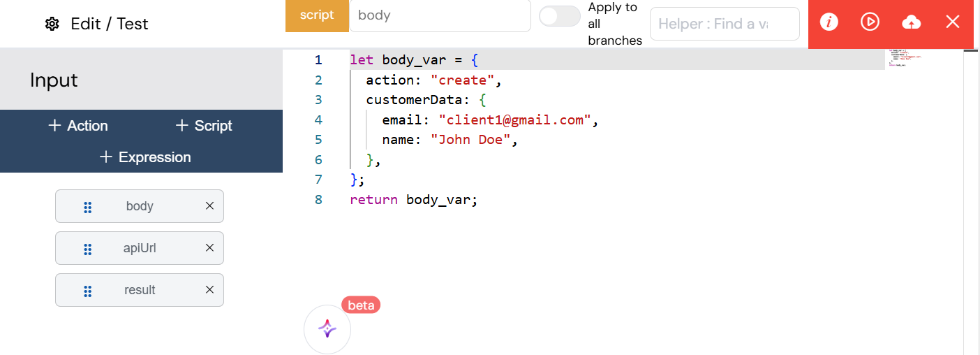Click the return body_var line
Viewport: 980px width, 355px height.
(414, 200)
